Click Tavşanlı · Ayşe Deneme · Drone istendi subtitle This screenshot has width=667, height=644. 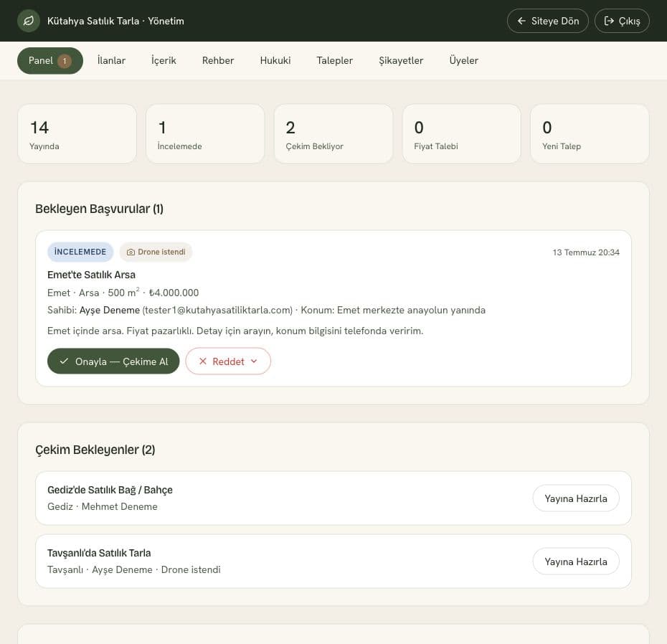point(134,569)
